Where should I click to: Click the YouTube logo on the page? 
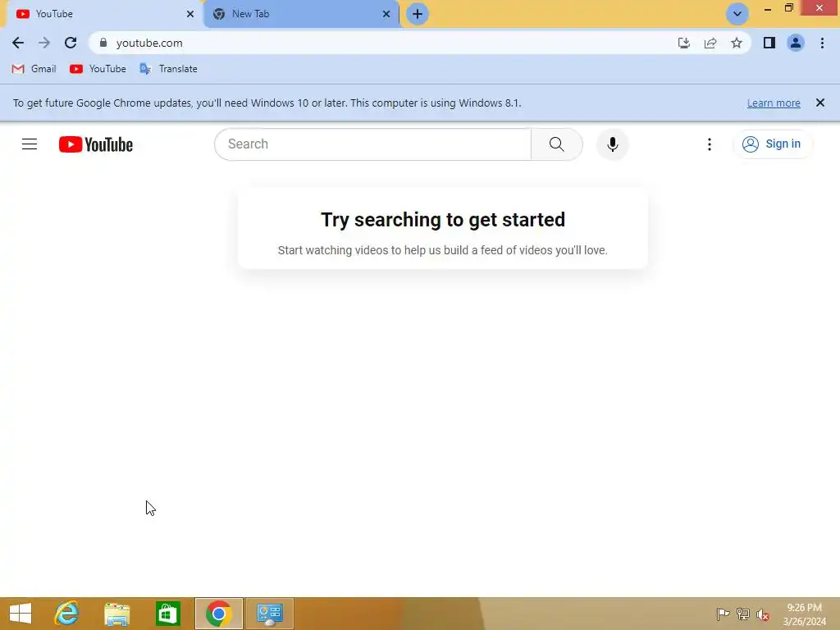pos(96,144)
